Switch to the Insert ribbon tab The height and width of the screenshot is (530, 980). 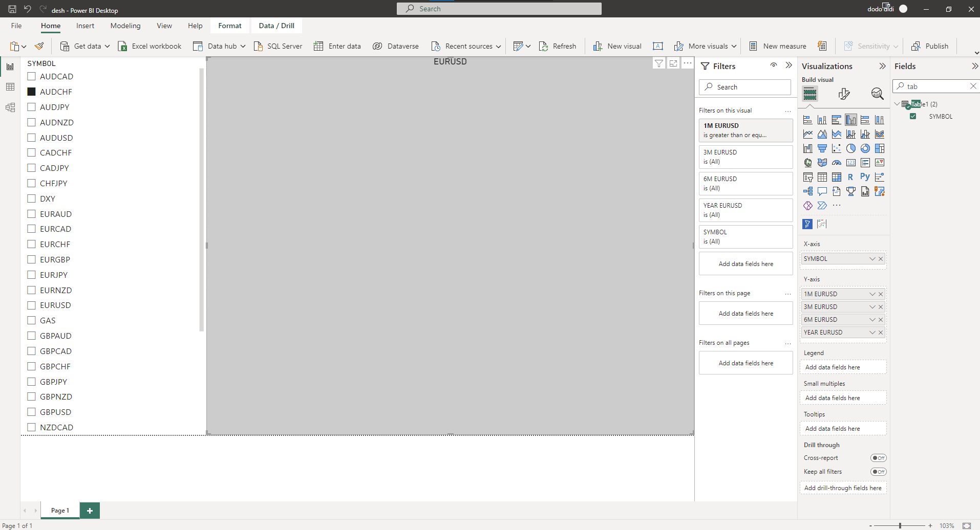point(85,26)
